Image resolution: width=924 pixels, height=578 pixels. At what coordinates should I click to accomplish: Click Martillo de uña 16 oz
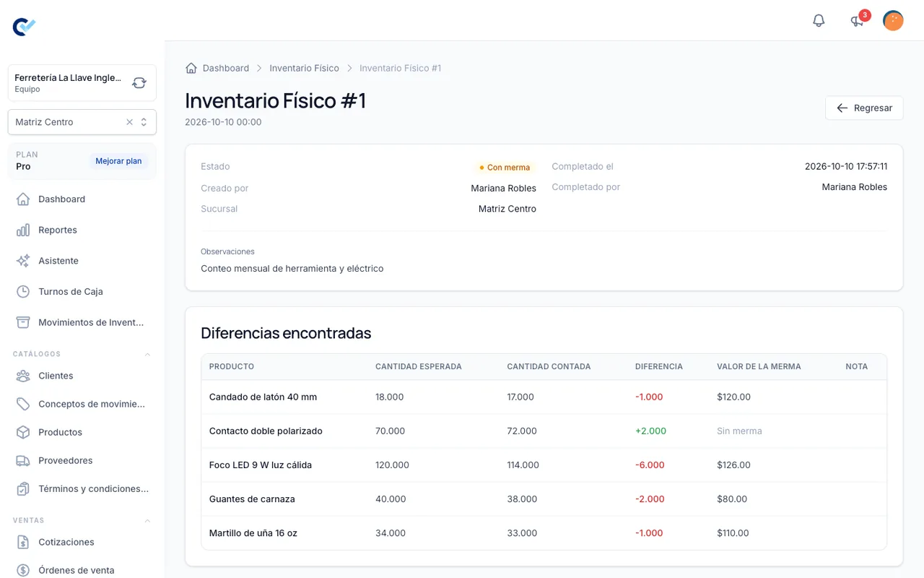click(253, 532)
